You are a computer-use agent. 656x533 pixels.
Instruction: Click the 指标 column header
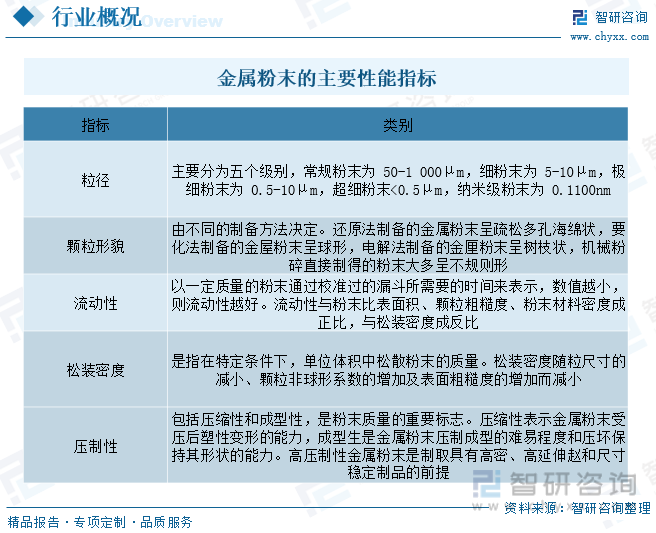click(95, 125)
